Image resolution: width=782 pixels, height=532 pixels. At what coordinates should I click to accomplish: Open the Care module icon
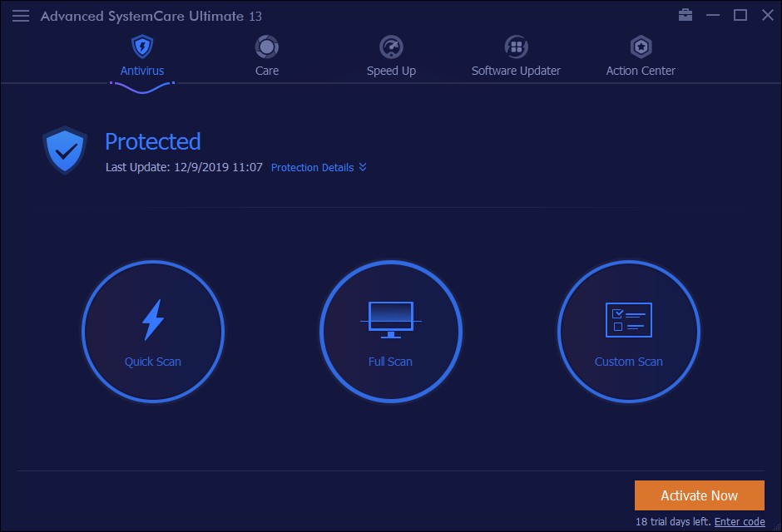pyautogui.click(x=266, y=46)
